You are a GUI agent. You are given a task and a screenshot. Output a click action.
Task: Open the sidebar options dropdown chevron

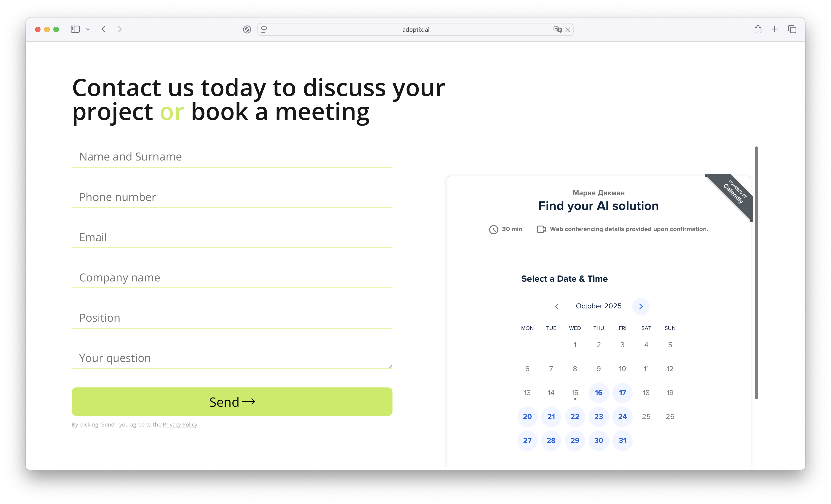[x=88, y=29]
